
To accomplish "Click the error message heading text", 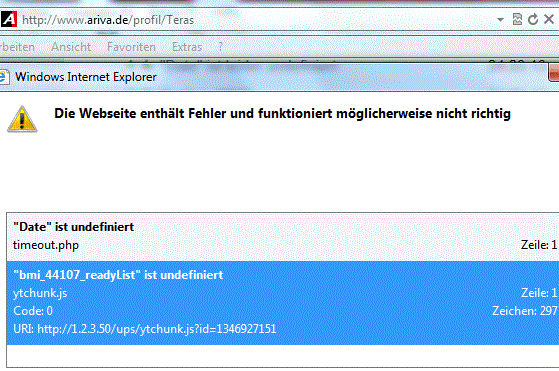I will pos(282,113).
